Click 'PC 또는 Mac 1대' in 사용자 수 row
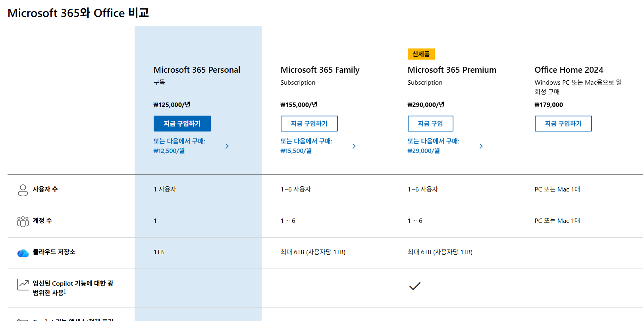 click(x=557, y=189)
